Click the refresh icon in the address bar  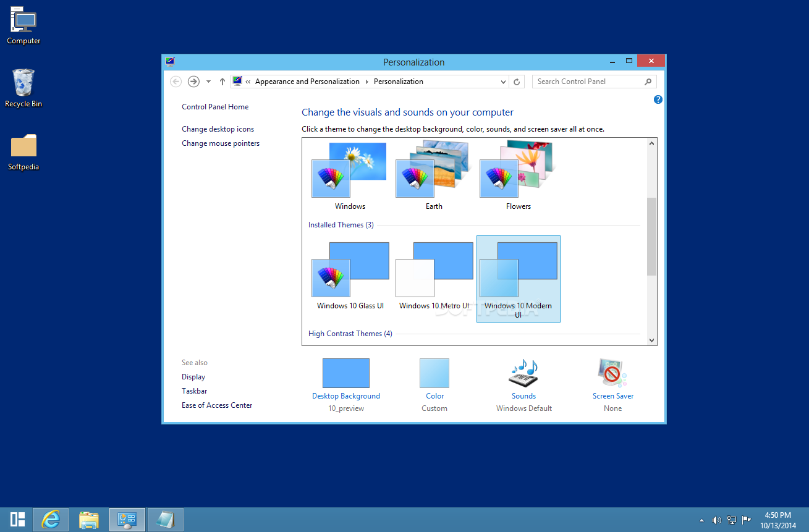[x=517, y=81]
